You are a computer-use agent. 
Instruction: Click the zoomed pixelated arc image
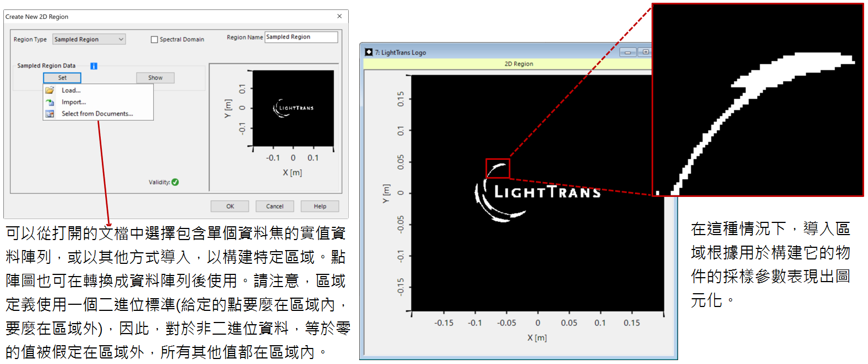pyautogui.click(x=758, y=100)
